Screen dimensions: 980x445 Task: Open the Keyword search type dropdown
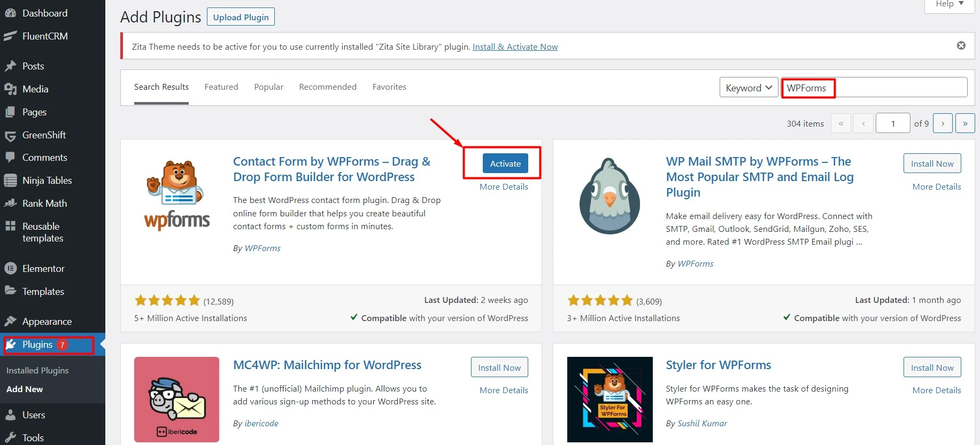748,88
